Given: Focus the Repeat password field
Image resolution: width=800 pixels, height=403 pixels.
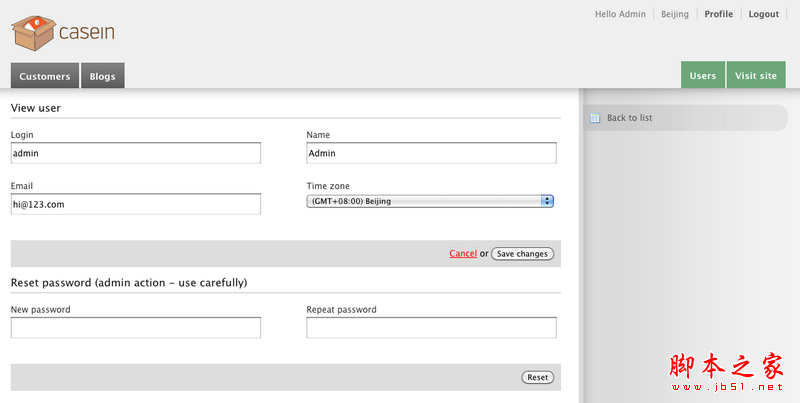Looking at the screenshot, I should 431,328.
